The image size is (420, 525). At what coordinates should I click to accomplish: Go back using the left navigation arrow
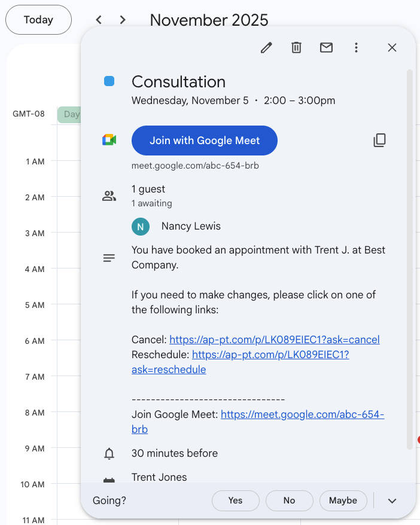coord(98,19)
